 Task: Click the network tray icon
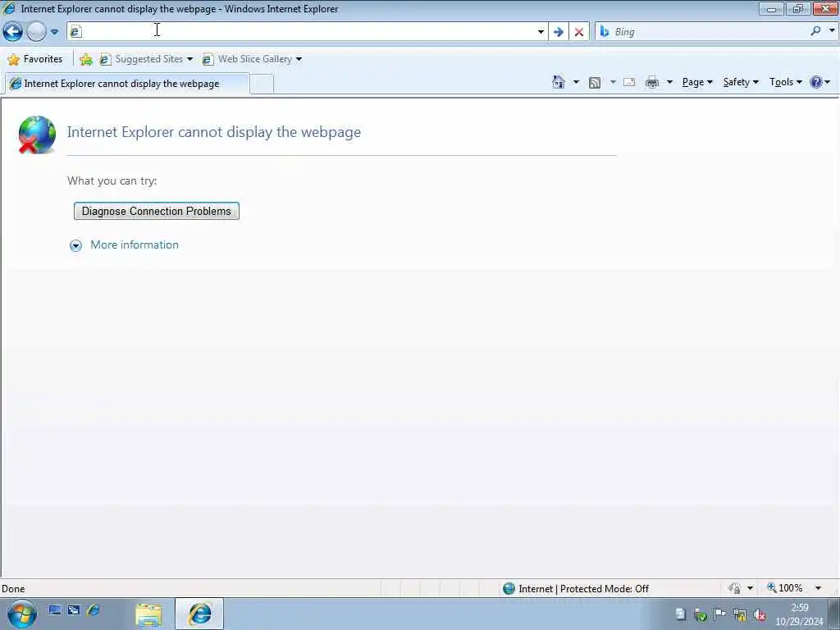coord(740,614)
